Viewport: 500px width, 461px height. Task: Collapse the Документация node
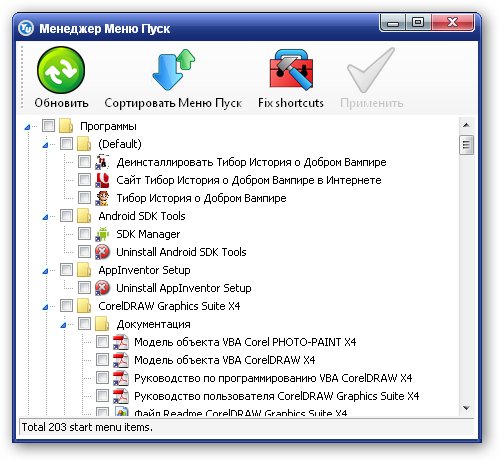pyautogui.click(x=63, y=325)
